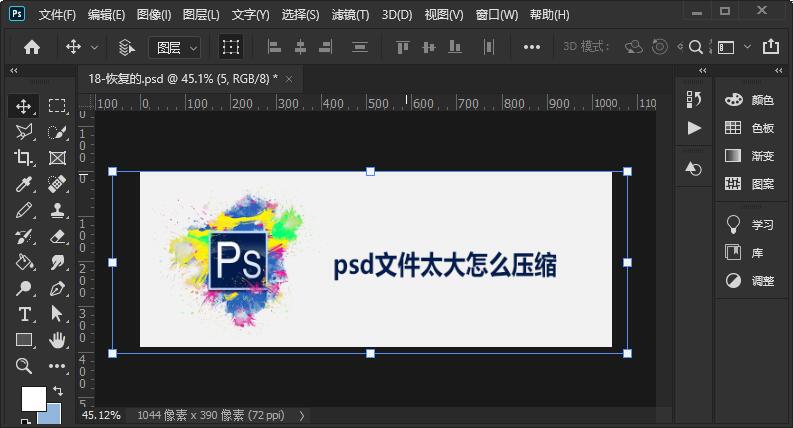The width and height of the screenshot is (793, 428).
Task: Expand the 颜色 panel column double-arrow
Action: 779,71
